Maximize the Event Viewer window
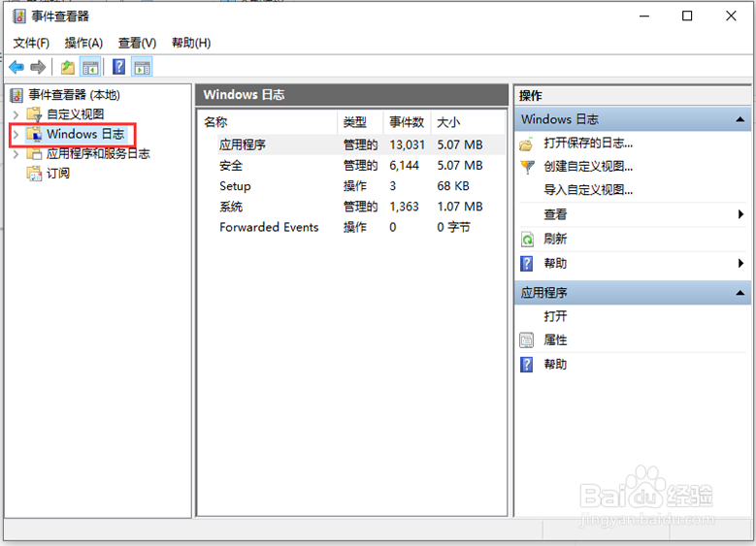Screen dimensions: 756x546 click(x=687, y=16)
